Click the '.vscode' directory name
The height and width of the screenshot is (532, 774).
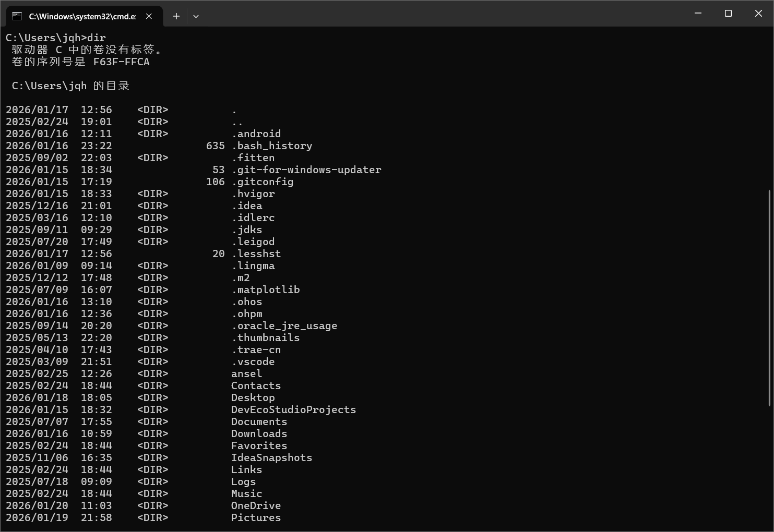pyautogui.click(x=253, y=361)
